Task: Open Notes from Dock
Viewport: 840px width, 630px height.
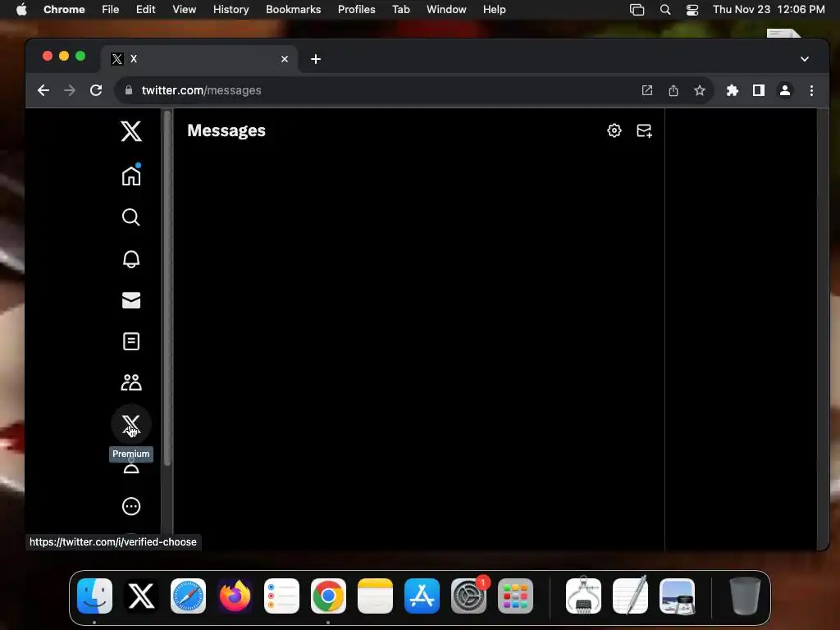Action: click(x=375, y=596)
